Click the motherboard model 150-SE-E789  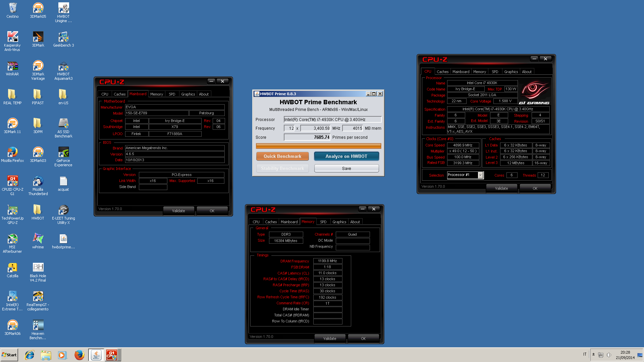157,113
